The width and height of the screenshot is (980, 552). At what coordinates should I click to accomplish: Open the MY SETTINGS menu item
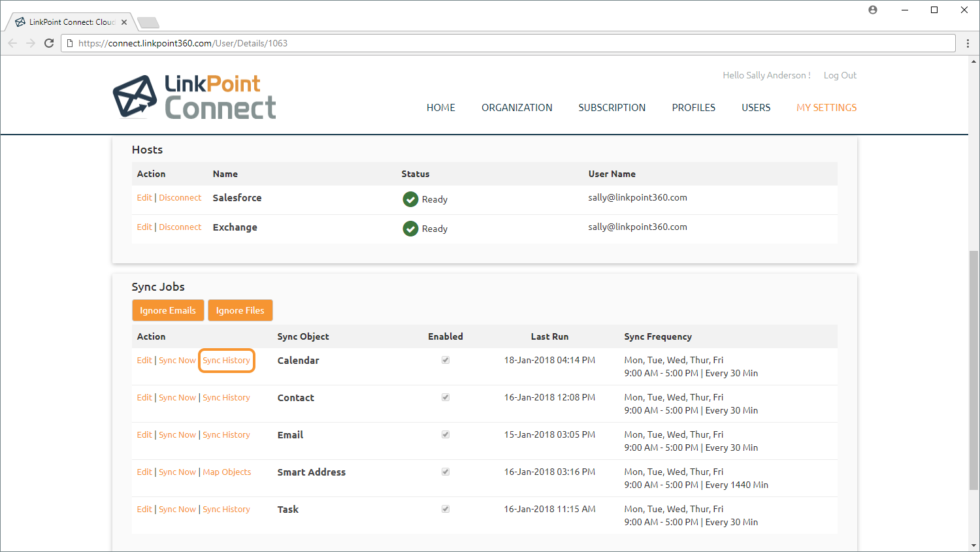click(x=826, y=108)
